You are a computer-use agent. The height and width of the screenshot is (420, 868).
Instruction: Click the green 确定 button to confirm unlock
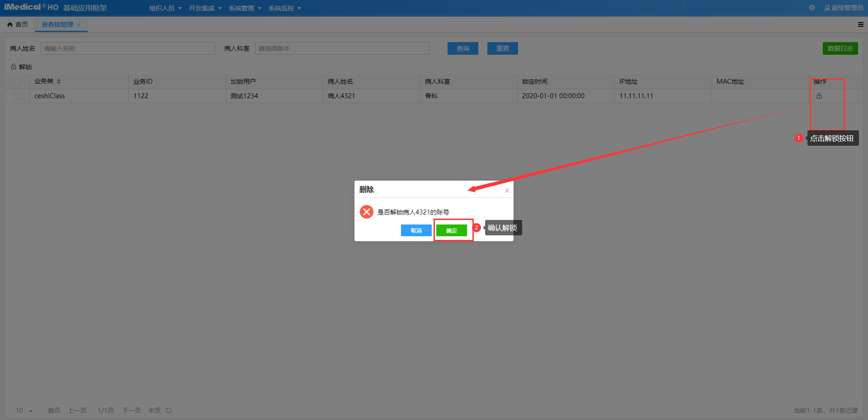[451, 230]
